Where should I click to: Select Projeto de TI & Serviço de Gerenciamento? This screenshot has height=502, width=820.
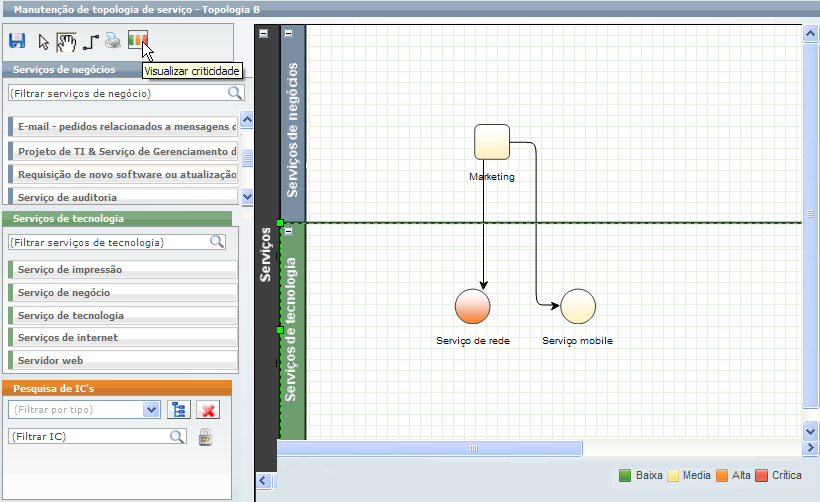point(123,151)
